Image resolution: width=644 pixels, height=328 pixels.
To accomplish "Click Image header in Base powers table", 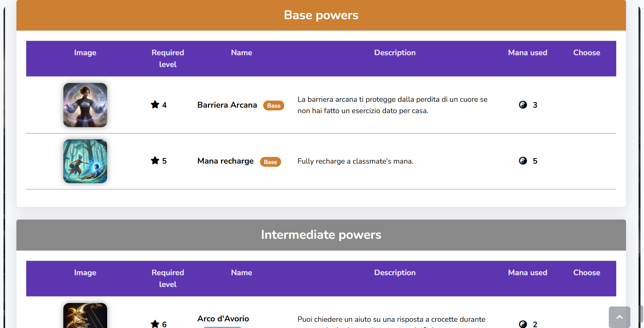I will [x=85, y=52].
